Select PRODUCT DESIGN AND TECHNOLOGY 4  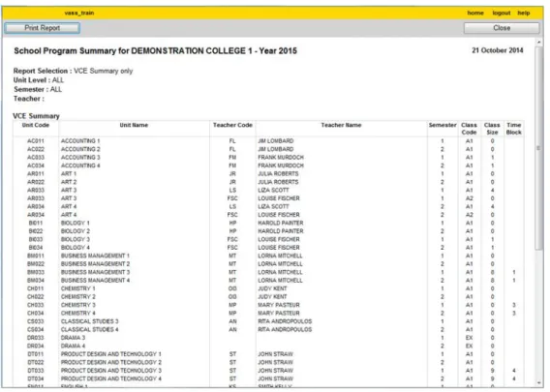point(111,378)
